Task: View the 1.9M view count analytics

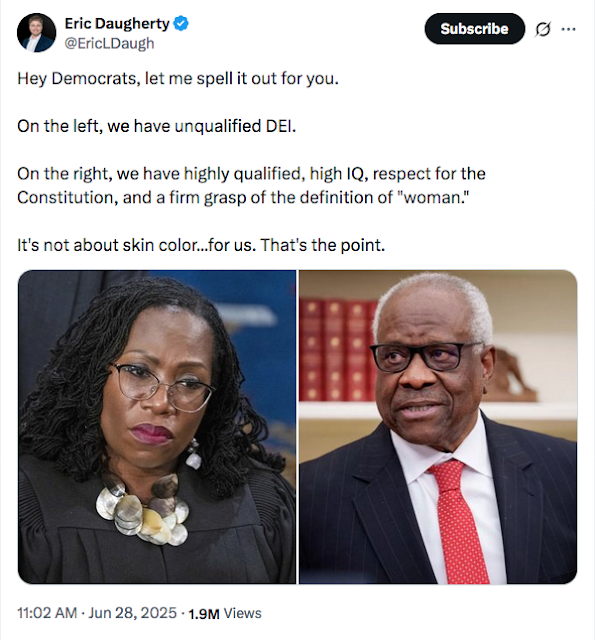Action: coord(204,613)
